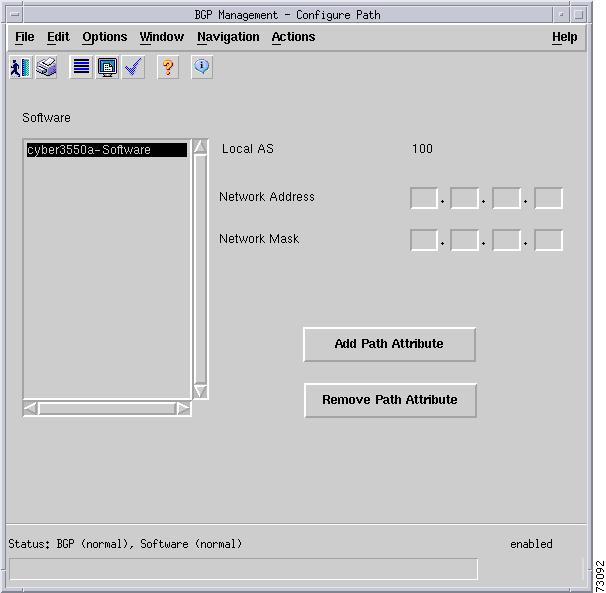Viewport: 606px width, 593px height.
Task: Open the File menu
Action: 25,37
